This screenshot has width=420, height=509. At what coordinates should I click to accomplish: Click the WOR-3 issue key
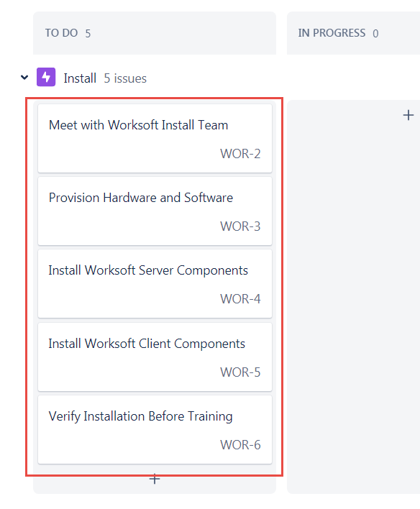240,226
